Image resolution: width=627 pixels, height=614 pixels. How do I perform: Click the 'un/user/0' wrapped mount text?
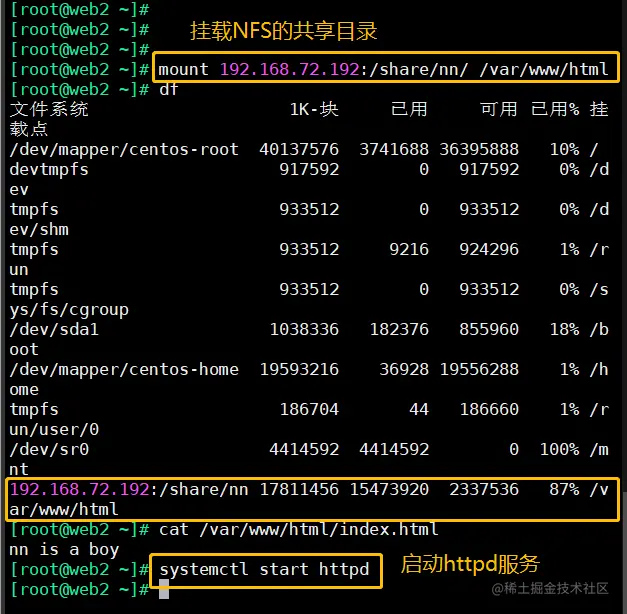[x=54, y=430]
